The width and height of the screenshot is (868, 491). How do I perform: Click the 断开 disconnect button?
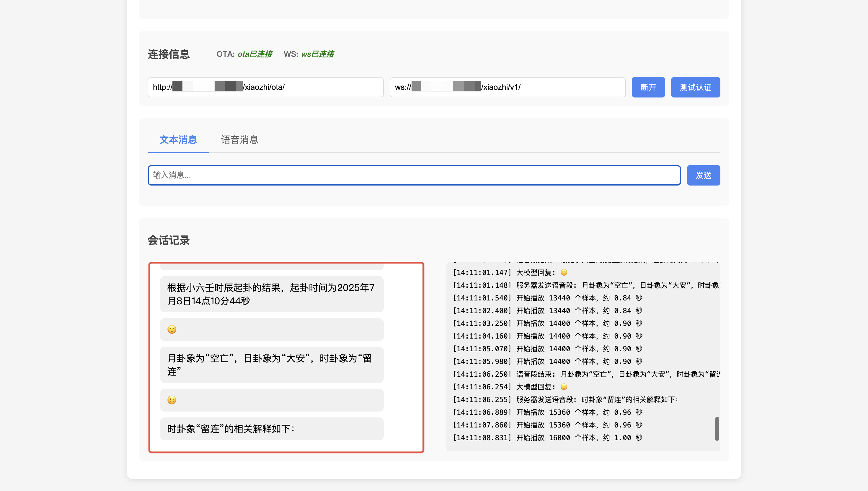pyautogui.click(x=648, y=87)
